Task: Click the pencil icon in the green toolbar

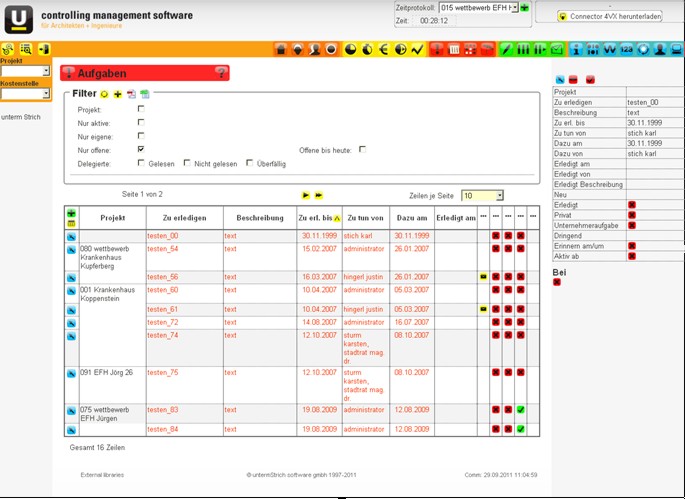Action: click(506, 49)
